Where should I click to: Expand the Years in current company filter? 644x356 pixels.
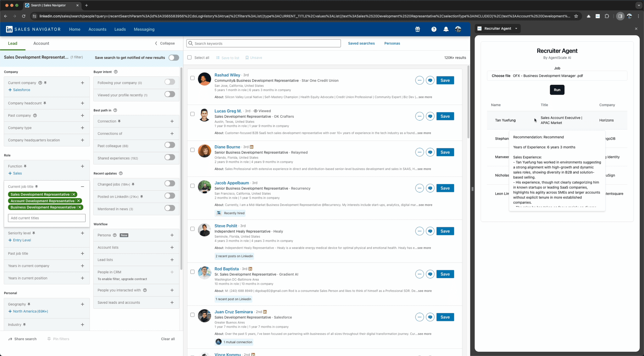point(82,266)
